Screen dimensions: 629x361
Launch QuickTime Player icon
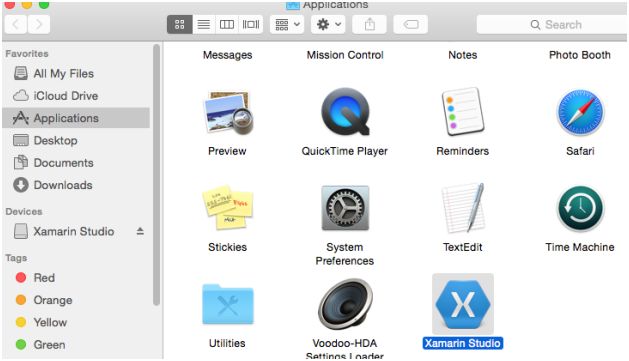point(345,112)
